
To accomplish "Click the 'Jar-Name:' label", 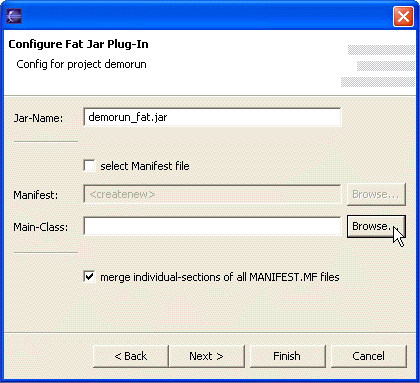I will pos(38,118).
